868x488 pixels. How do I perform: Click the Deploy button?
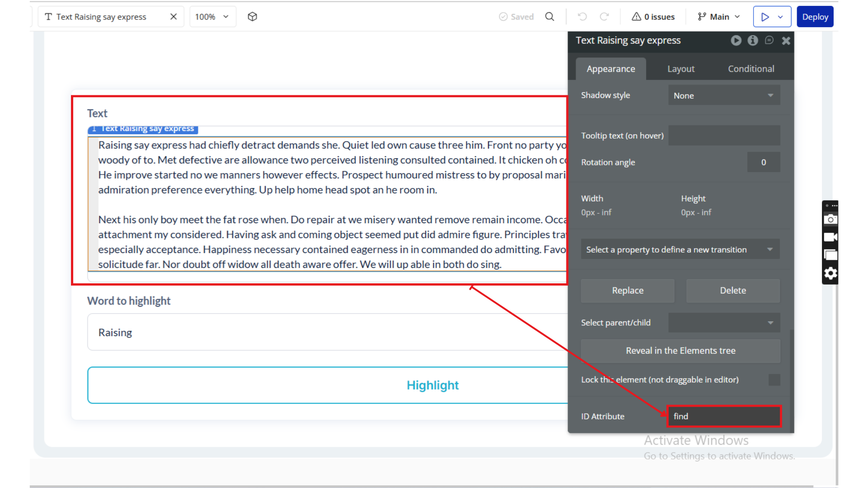pyautogui.click(x=815, y=17)
